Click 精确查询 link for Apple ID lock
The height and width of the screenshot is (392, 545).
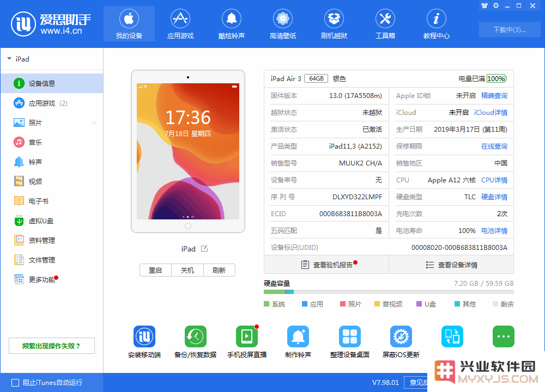(x=494, y=95)
